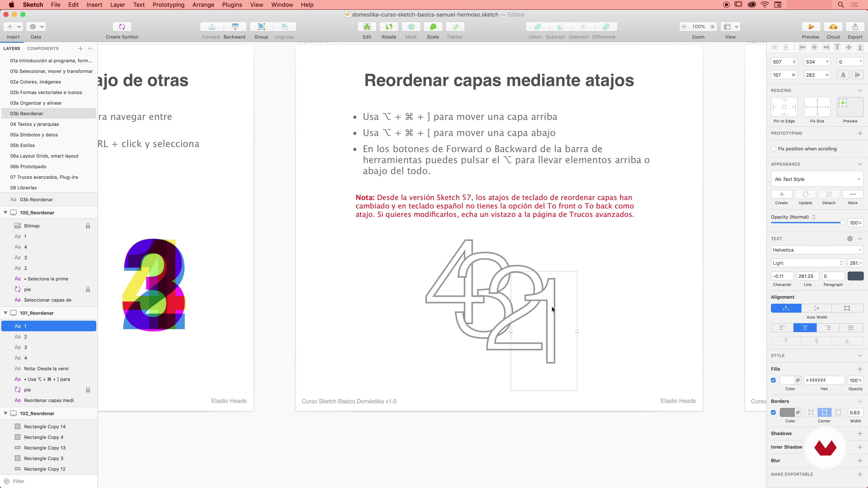The image size is (868, 488).
Task: Detach the text style
Action: pos(829,194)
